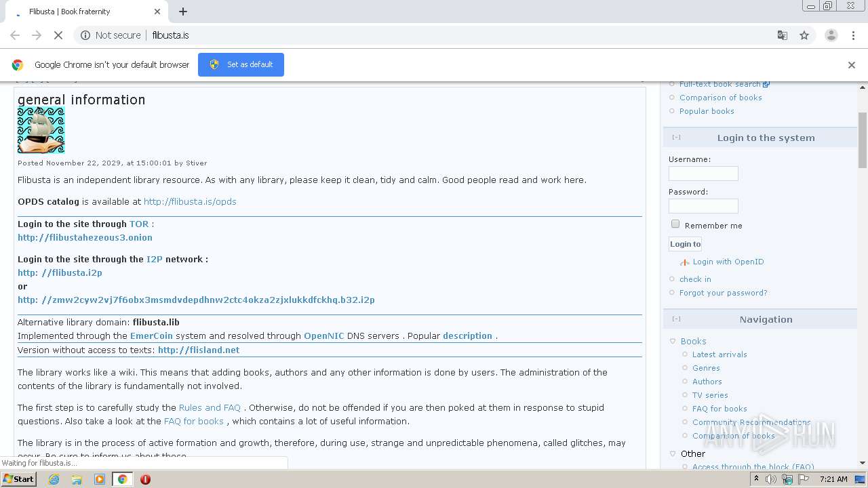The width and height of the screenshot is (868, 488).
Task: Open the OPDS catalog link
Action: pyautogui.click(x=190, y=201)
